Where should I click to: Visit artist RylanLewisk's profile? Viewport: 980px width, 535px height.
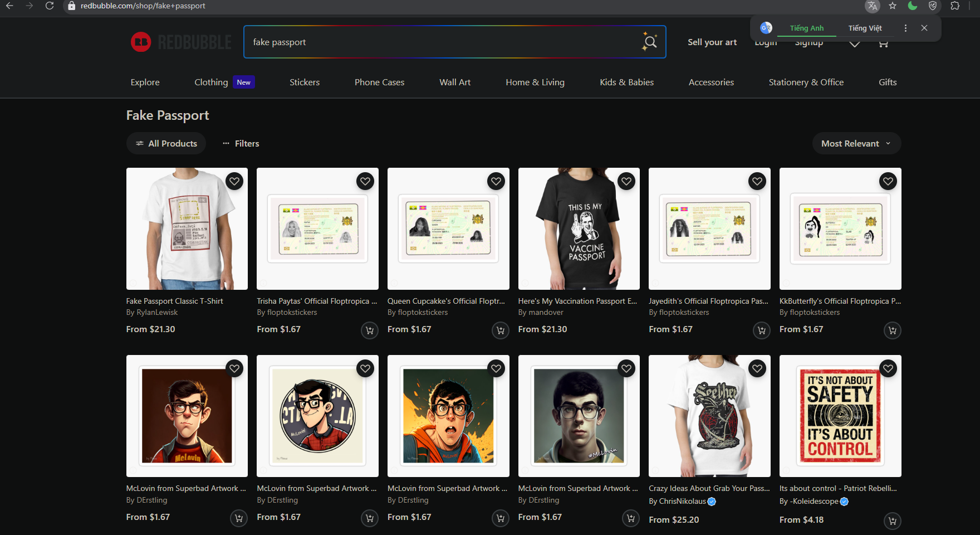point(157,313)
